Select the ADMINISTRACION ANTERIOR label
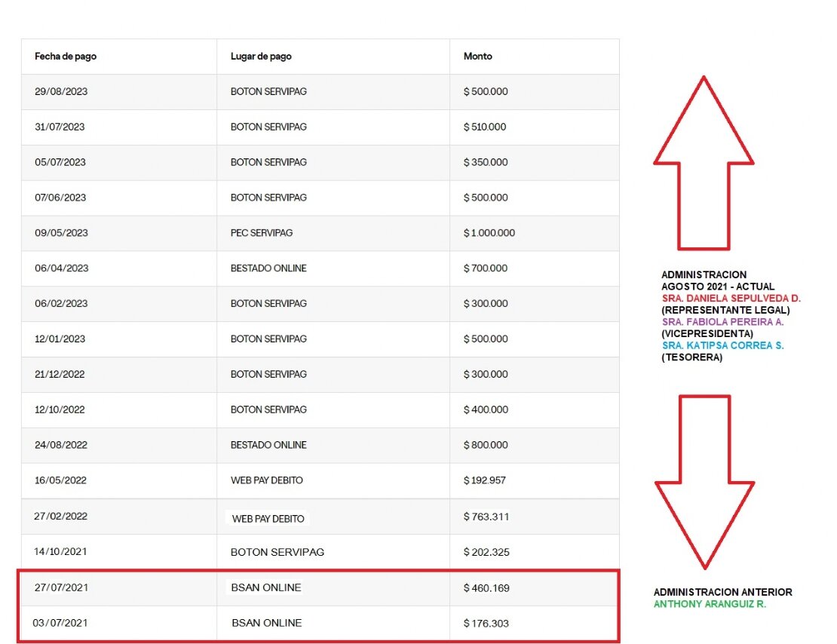 coord(722,593)
